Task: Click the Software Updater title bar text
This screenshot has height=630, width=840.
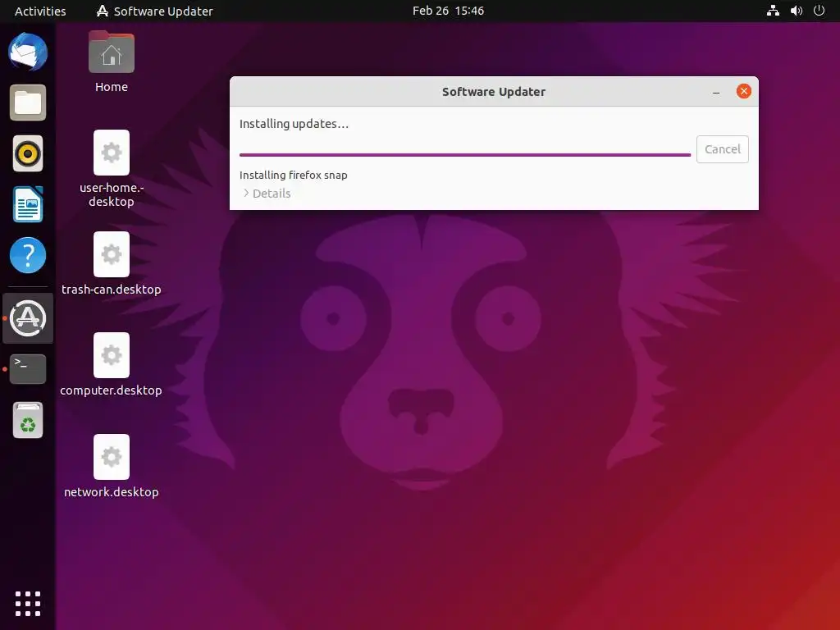Action: point(494,92)
